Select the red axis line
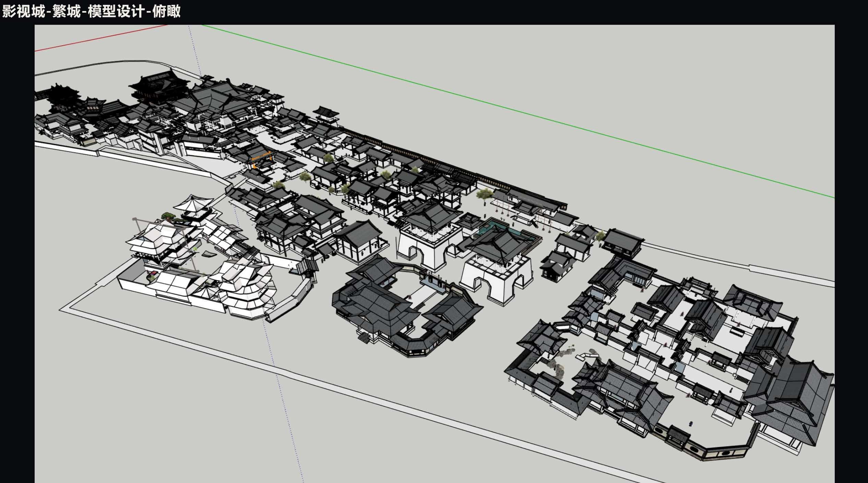The width and height of the screenshot is (868, 483). pyautogui.click(x=101, y=38)
